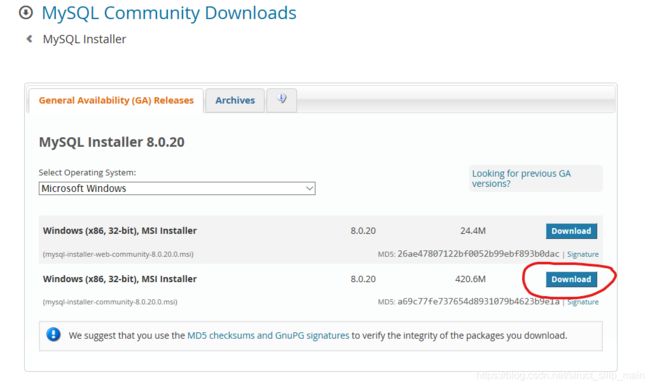This screenshot has height=387, width=650.
Task: Click the back arrow beside MySQL Installer
Action: (29, 39)
